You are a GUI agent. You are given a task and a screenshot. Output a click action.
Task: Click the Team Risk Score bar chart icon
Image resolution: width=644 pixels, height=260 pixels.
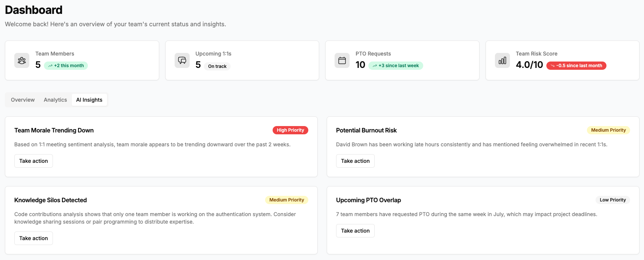point(502,60)
